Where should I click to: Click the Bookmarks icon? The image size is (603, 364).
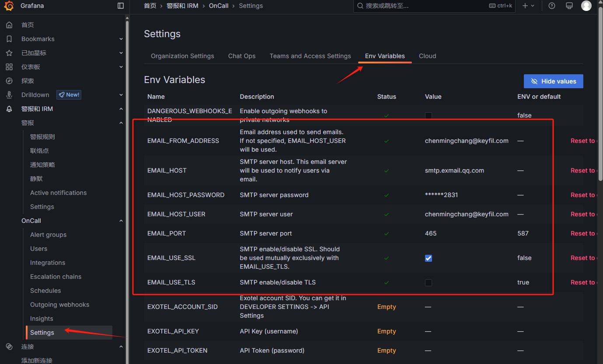coord(9,39)
